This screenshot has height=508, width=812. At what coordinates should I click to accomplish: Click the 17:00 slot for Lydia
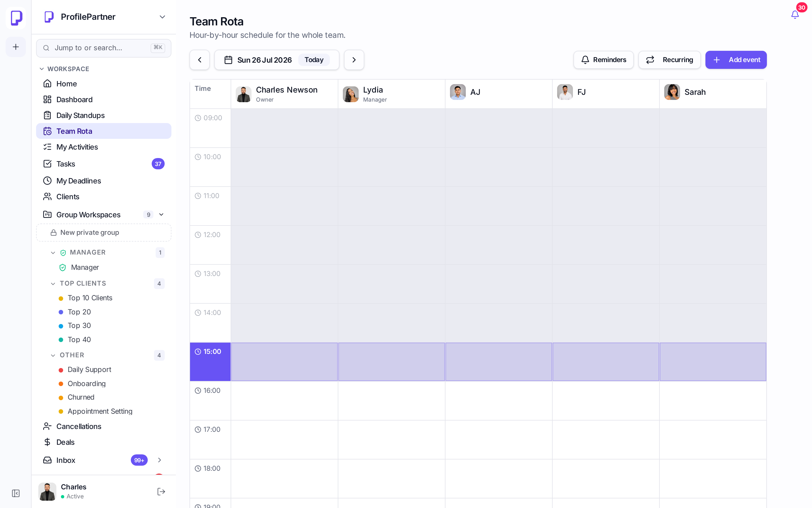[392, 440]
